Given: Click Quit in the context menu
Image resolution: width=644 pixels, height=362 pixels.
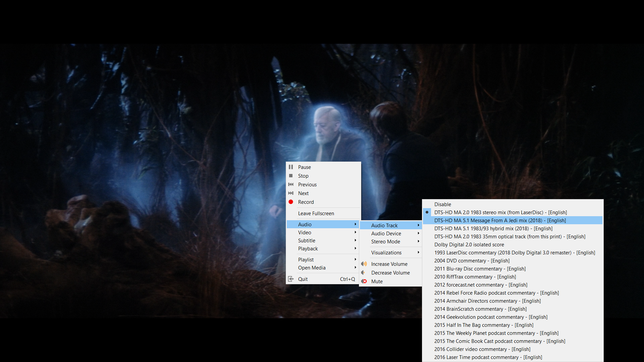Looking at the screenshot, I should [x=323, y=279].
